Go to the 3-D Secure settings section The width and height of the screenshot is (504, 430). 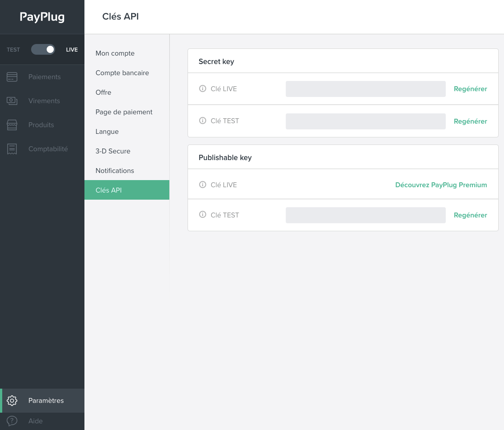click(x=113, y=151)
